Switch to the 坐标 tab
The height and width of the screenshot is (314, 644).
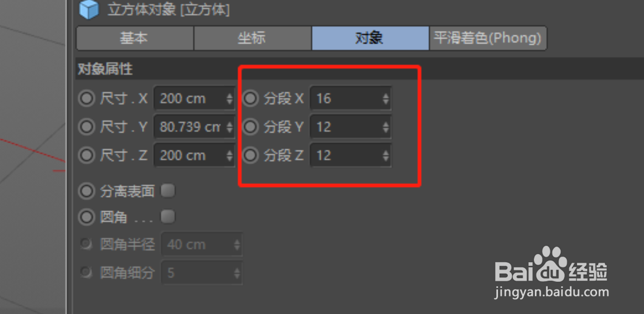[x=252, y=38]
